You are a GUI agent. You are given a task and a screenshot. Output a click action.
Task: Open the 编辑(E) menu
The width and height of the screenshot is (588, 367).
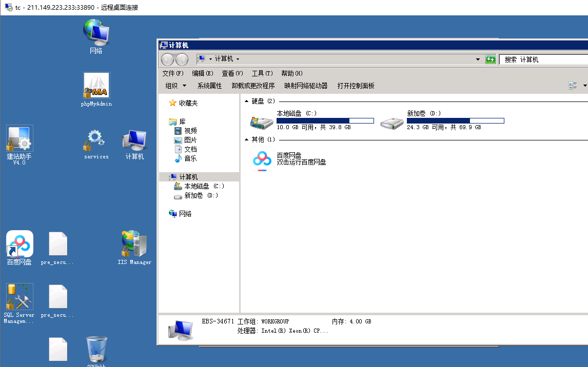[x=203, y=73]
